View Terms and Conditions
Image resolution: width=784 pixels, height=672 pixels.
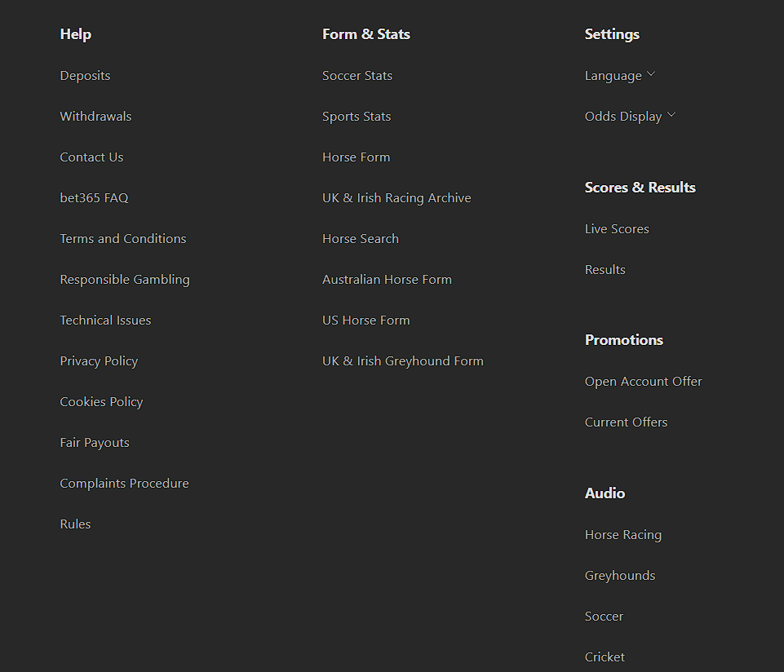pyautogui.click(x=122, y=239)
